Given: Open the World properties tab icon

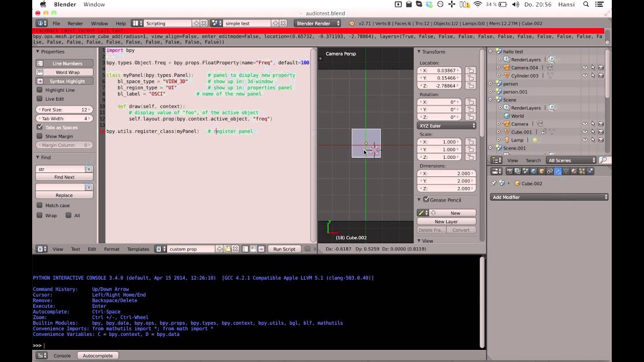Looking at the screenshot, I should [x=534, y=171].
